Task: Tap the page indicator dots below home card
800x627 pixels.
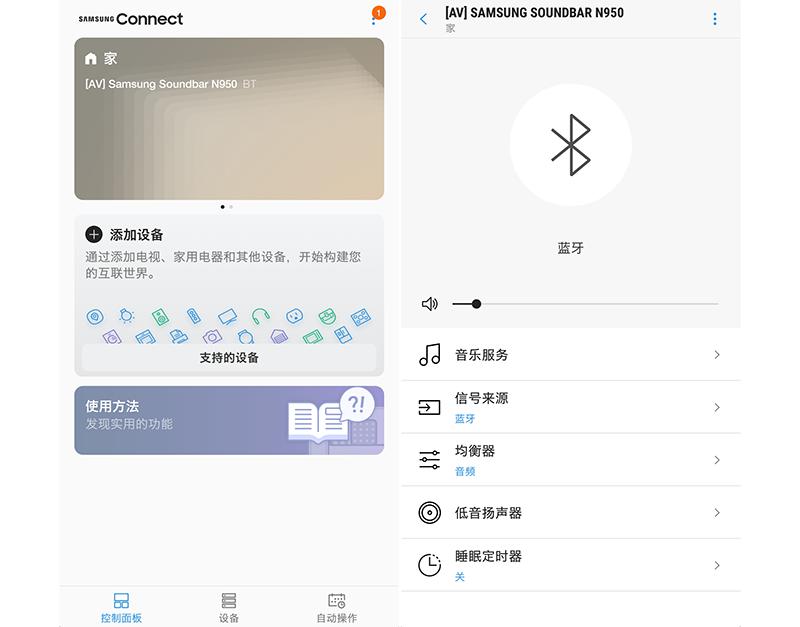Action: coord(227,207)
